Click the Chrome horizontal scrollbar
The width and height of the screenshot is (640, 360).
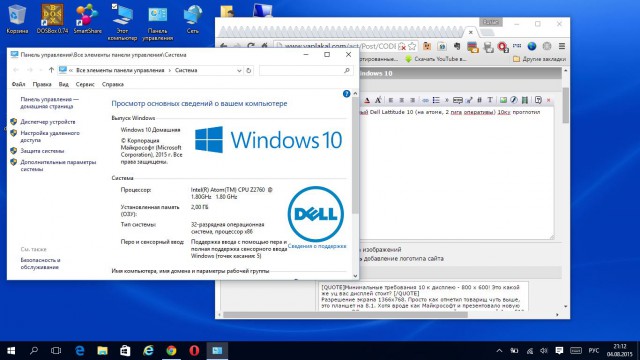pyautogui.click(x=345, y=315)
